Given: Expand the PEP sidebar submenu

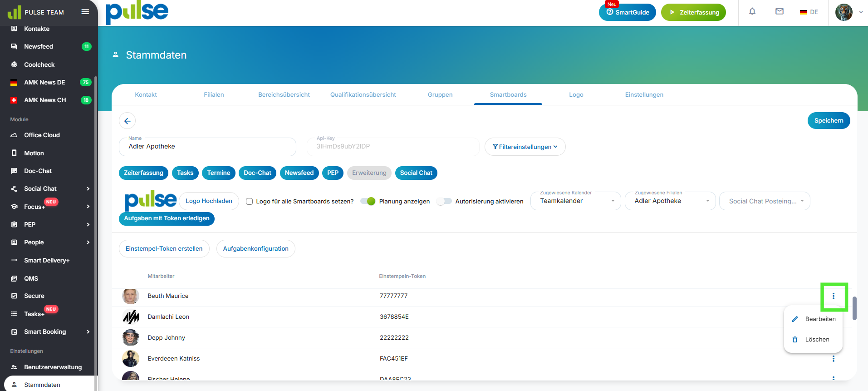Looking at the screenshot, I should point(88,224).
